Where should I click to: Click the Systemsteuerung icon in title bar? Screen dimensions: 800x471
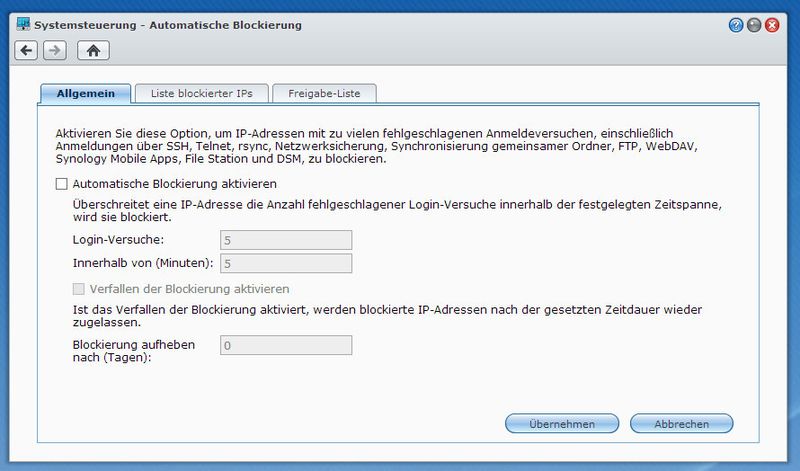23,24
